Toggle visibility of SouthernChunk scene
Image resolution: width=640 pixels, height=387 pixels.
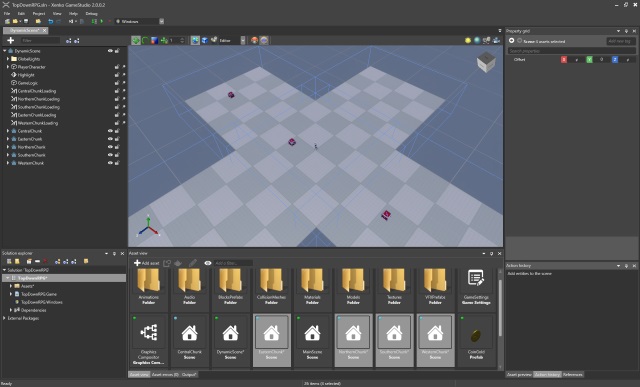point(110,155)
